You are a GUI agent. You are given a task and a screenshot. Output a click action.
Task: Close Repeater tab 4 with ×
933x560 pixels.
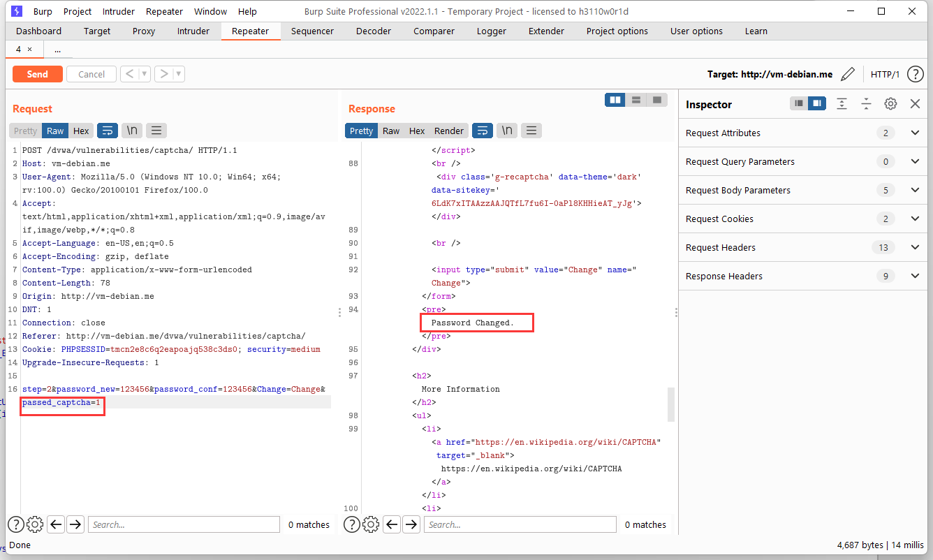point(29,50)
